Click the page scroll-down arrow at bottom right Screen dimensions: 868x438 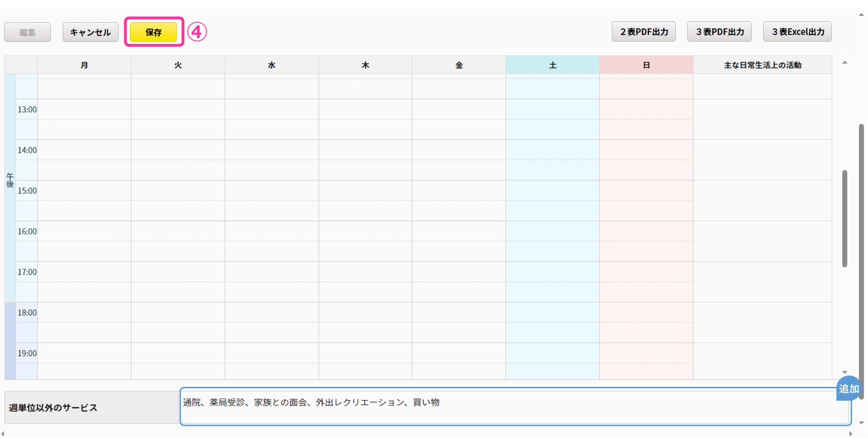[861, 423]
